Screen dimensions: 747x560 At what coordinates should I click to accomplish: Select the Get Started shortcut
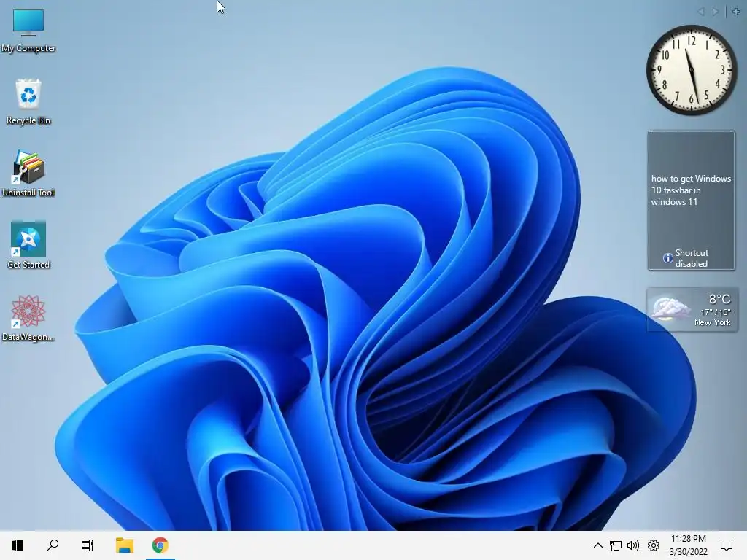coord(28,246)
